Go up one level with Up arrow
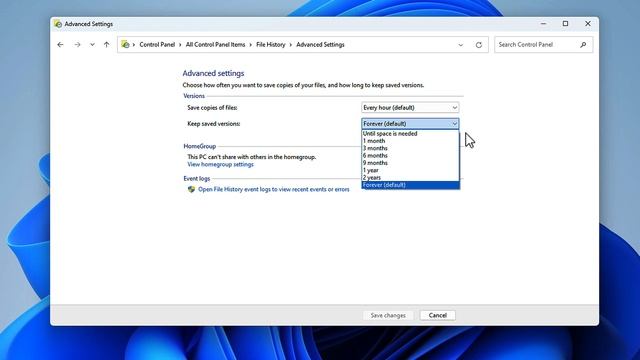Screen dimensions: 640x360 click(107, 44)
